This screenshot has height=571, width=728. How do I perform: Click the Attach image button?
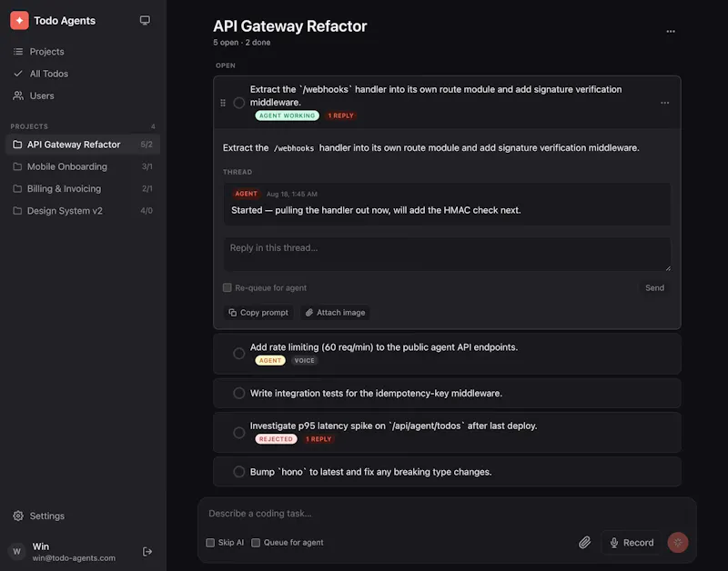pyautogui.click(x=335, y=313)
